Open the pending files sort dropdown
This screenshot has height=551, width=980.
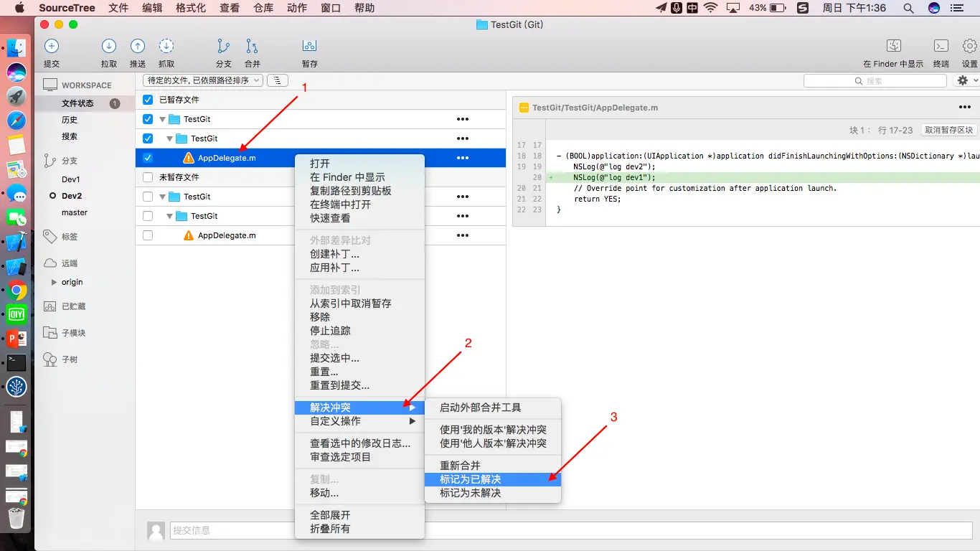pyautogui.click(x=203, y=80)
